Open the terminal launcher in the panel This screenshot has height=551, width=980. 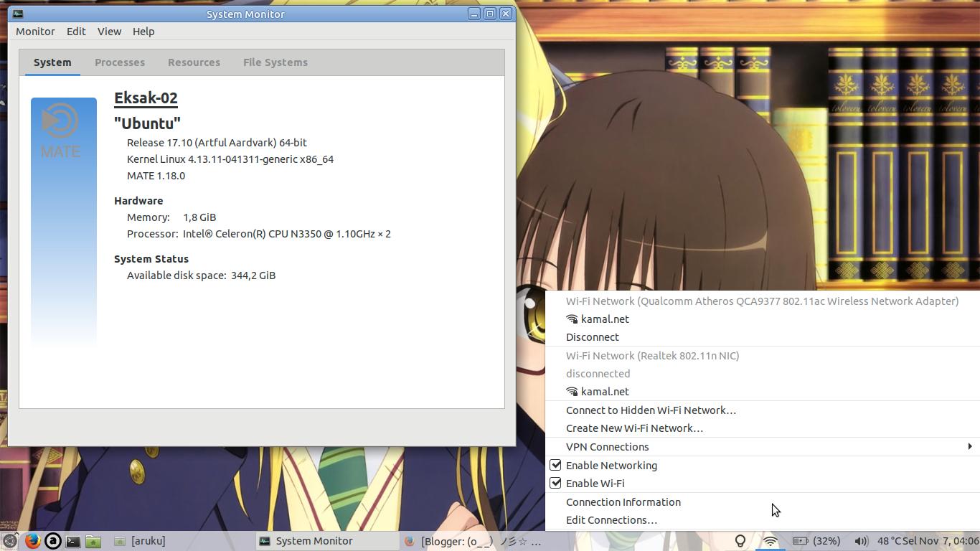click(x=73, y=541)
